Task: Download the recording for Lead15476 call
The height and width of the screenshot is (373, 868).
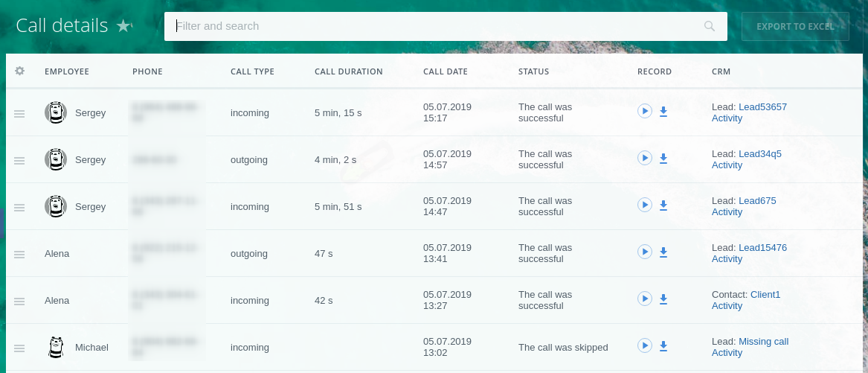Action: tap(663, 252)
